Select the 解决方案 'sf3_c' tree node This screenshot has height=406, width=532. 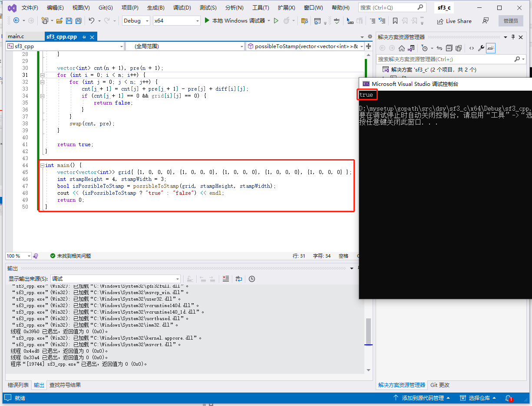[429, 69]
